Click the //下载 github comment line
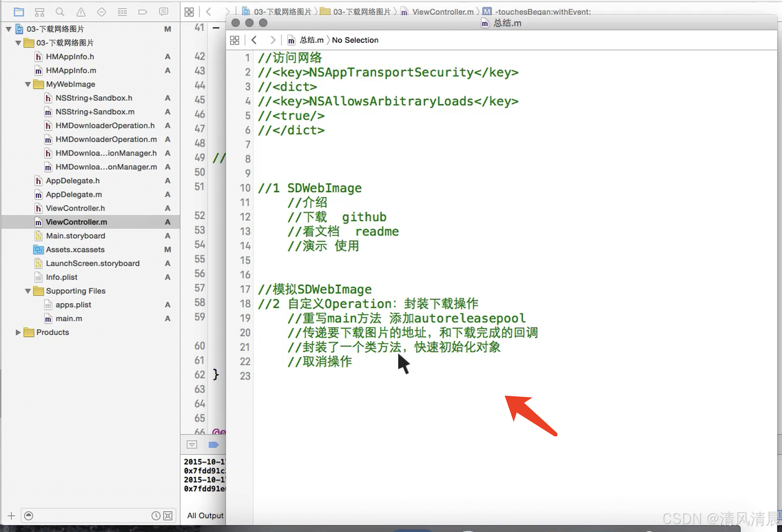Image resolution: width=782 pixels, height=532 pixels. click(337, 217)
